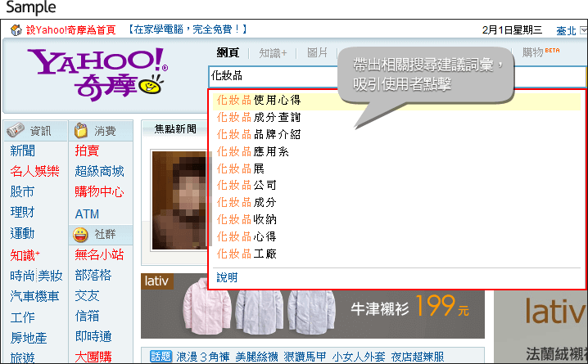The image size is (588, 364).
Task: Switch to the 知識+ search tab
Action: point(273,53)
